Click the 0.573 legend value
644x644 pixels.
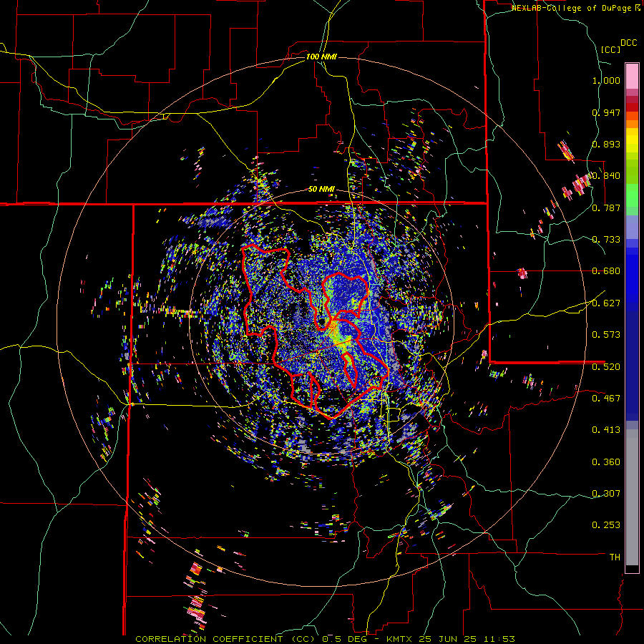pos(606,335)
